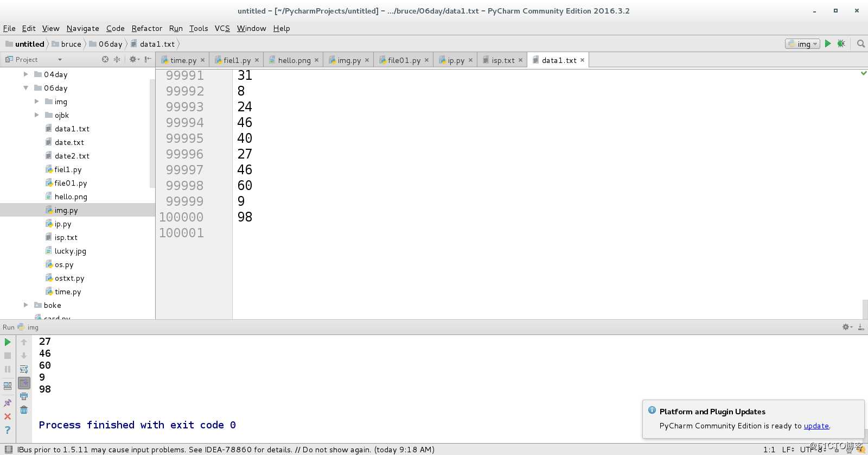
Task: Print the console output
Action: pyautogui.click(x=24, y=396)
